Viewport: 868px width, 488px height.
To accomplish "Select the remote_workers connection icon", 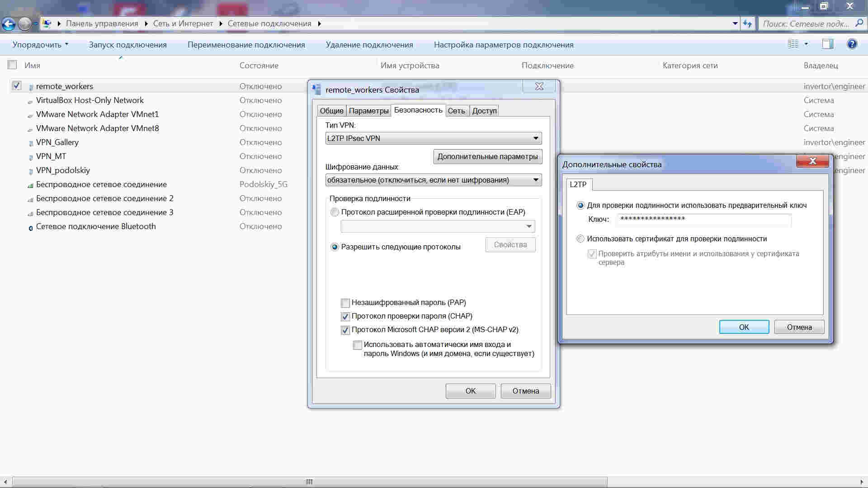I will 31,87.
